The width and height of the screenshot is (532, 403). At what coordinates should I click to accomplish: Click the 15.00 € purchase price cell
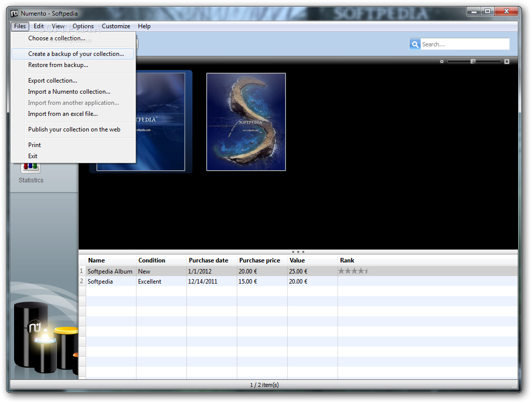click(262, 282)
